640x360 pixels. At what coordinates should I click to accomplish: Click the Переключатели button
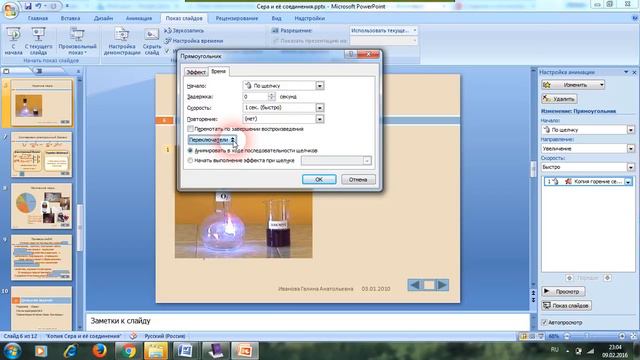[212, 140]
